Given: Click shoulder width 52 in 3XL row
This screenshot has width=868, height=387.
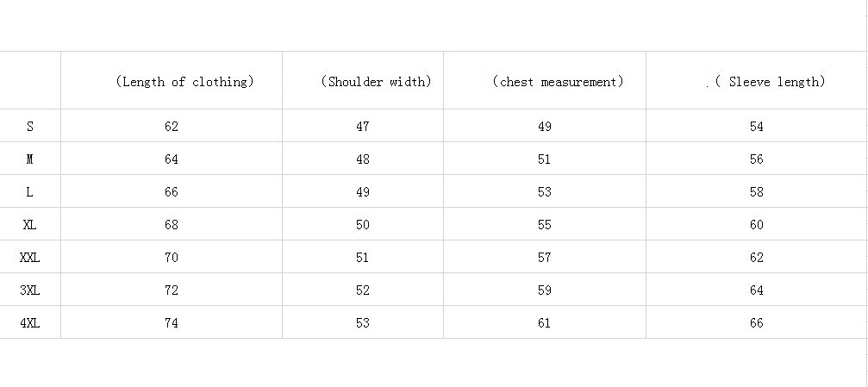Looking at the screenshot, I should coord(363,290).
